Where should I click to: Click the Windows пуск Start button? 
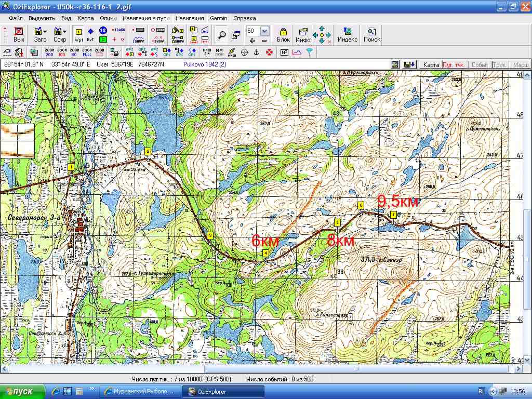19,391
